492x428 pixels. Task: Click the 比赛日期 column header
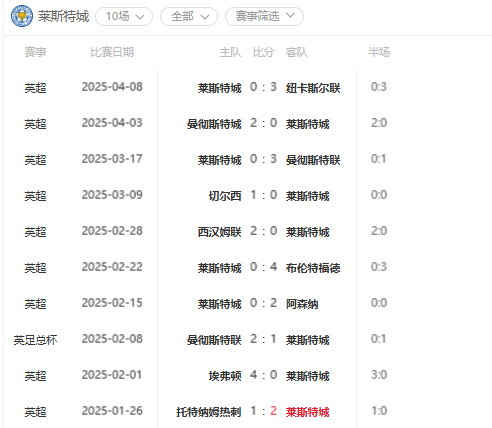[112, 52]
